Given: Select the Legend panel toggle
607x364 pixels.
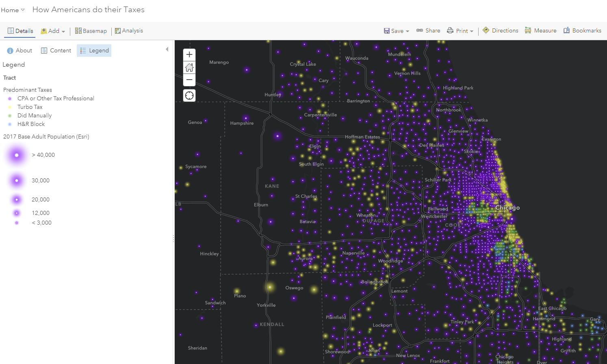Looking at the screenshot, I should [94, 50].
